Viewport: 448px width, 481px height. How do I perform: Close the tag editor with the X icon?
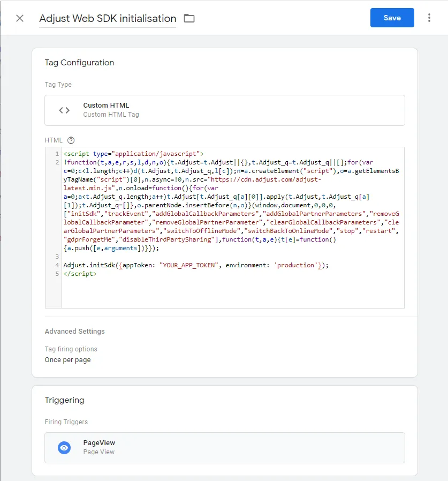pos(20,18)
